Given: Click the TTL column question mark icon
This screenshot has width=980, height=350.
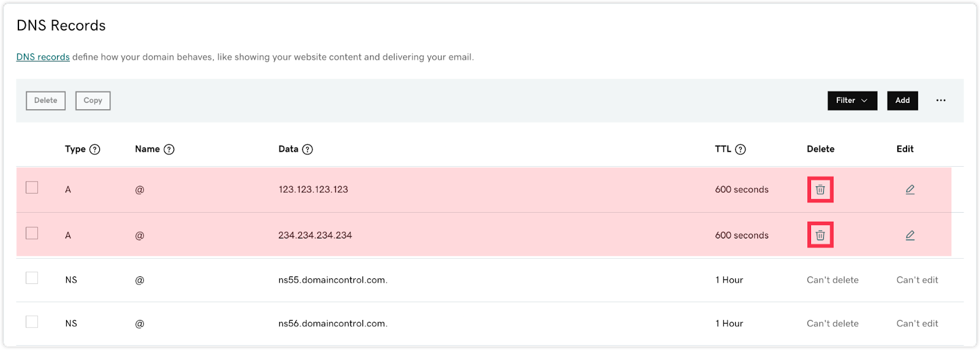Looking at the screenshot, I should (741, 150).
